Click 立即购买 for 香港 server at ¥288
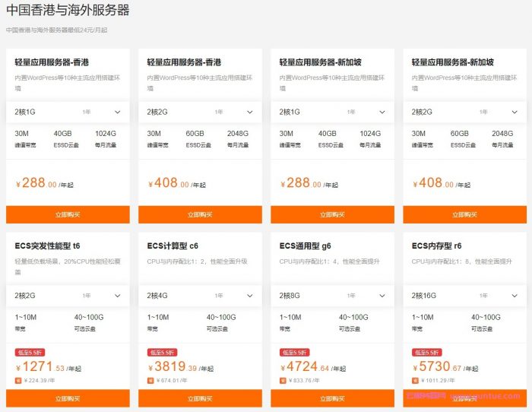This screenshot has width=532, height=412. pyautogui.click(x=68, y=215)
